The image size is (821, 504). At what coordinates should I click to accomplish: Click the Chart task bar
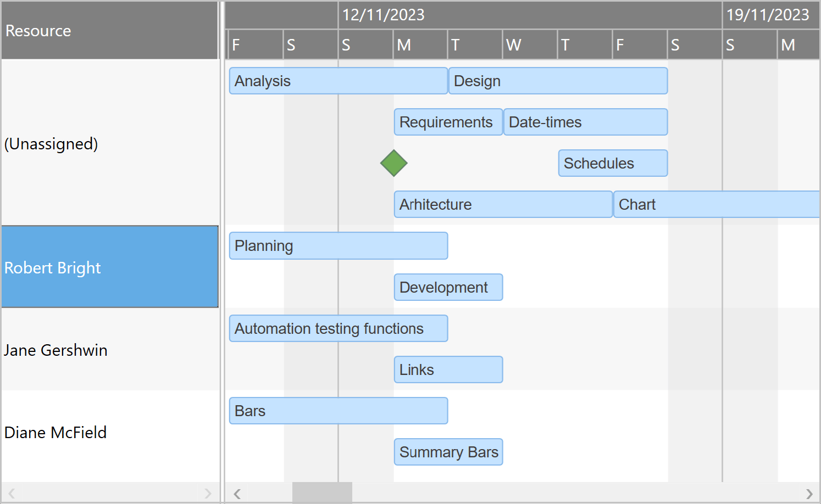(714, 204)
